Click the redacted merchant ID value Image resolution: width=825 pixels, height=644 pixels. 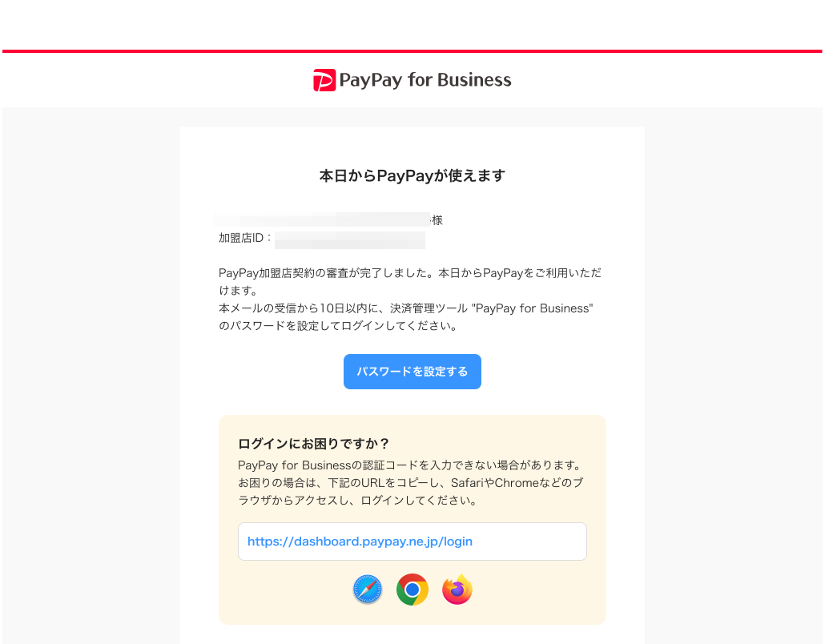pos(350,240)
